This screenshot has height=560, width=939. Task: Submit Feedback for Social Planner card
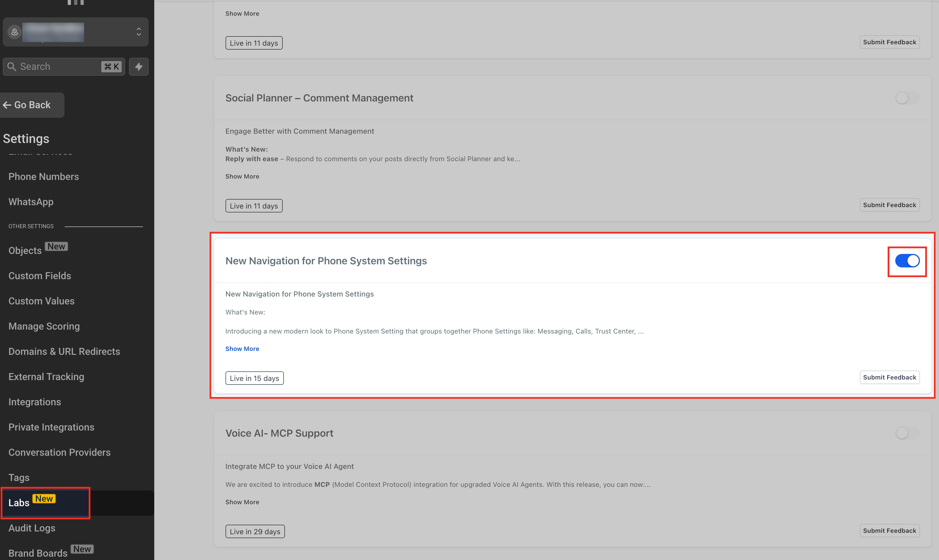pos(889,205)
